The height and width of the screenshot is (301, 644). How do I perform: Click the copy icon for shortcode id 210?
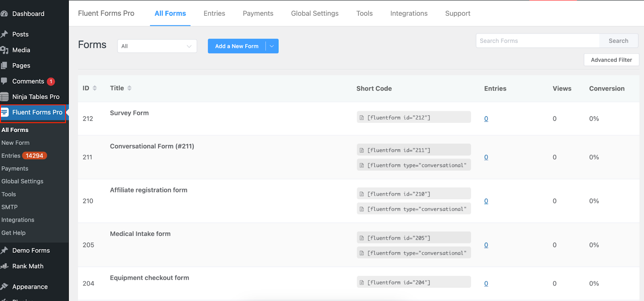(361, 194)
